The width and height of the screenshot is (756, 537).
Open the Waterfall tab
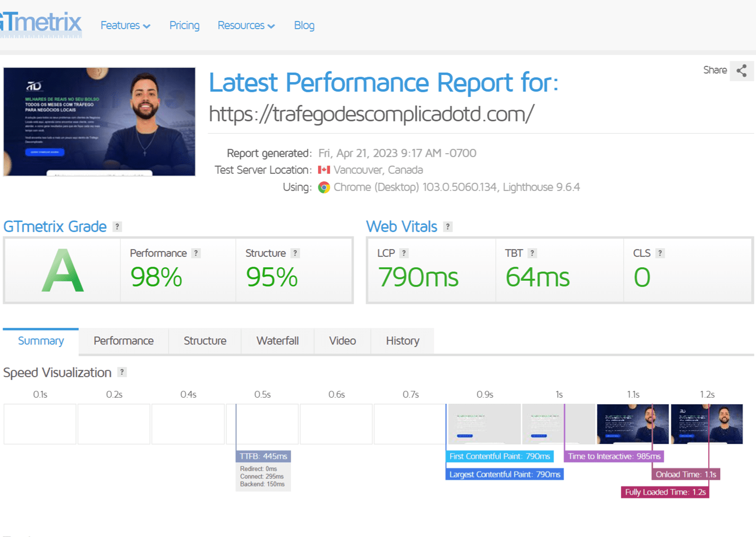(x=277, y=341)
